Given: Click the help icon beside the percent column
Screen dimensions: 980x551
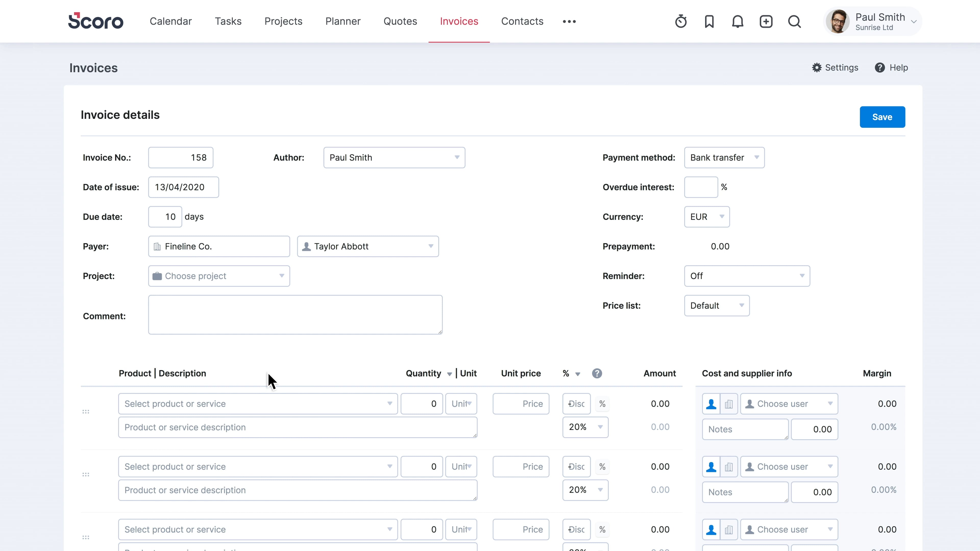Looking at the screenshot, I should 597,373.
